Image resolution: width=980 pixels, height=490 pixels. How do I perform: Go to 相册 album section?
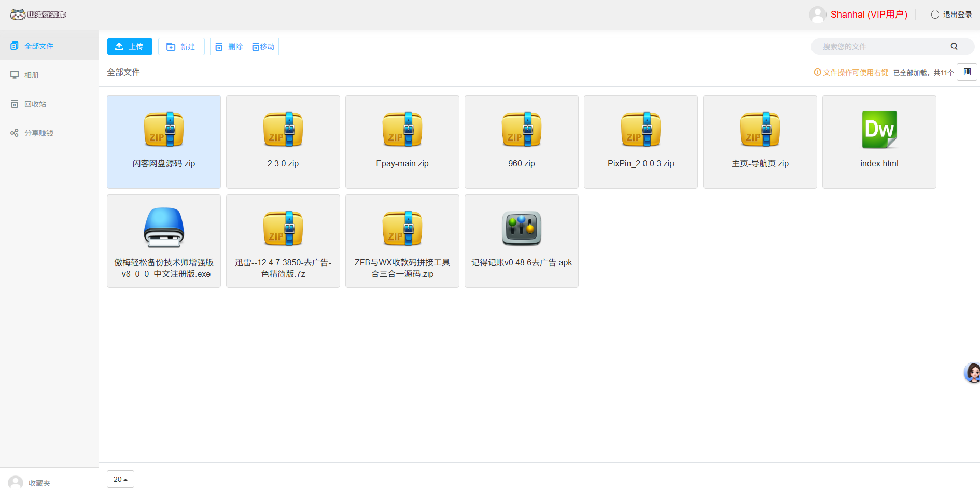click(32, 75)
